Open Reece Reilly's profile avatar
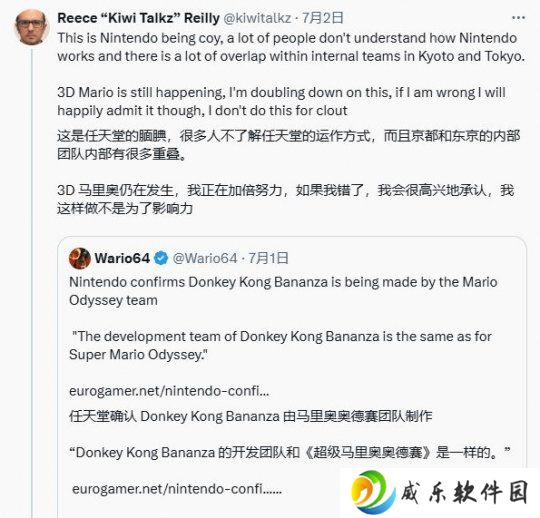540x518 pixels. (x=31, y=27)
